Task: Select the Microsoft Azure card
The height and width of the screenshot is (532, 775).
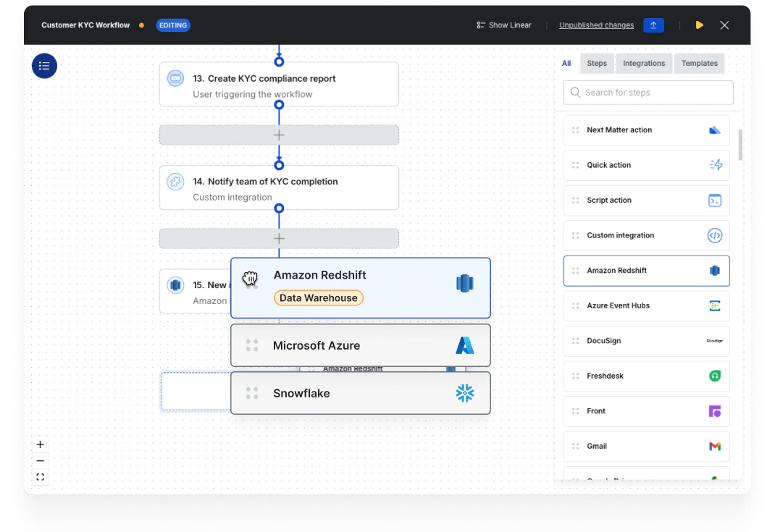Action: (360, 345)
